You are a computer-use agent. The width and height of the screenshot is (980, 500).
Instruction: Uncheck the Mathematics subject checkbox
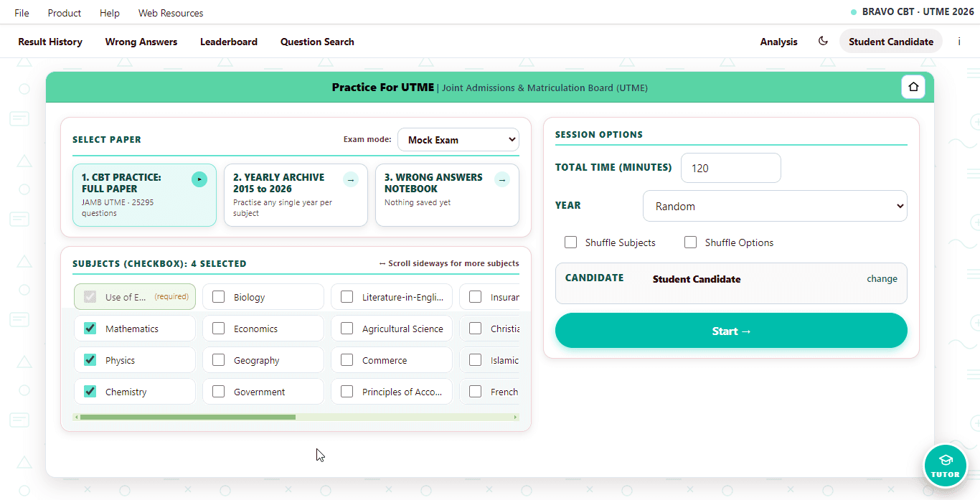[x=90, y=329]
